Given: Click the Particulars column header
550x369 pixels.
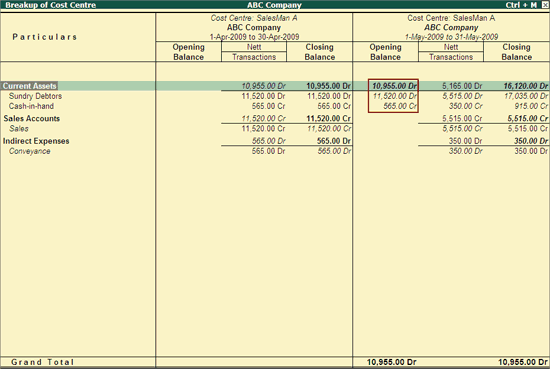Looking at the screenshot, I should pyautogui.click(x=45, y=37).
